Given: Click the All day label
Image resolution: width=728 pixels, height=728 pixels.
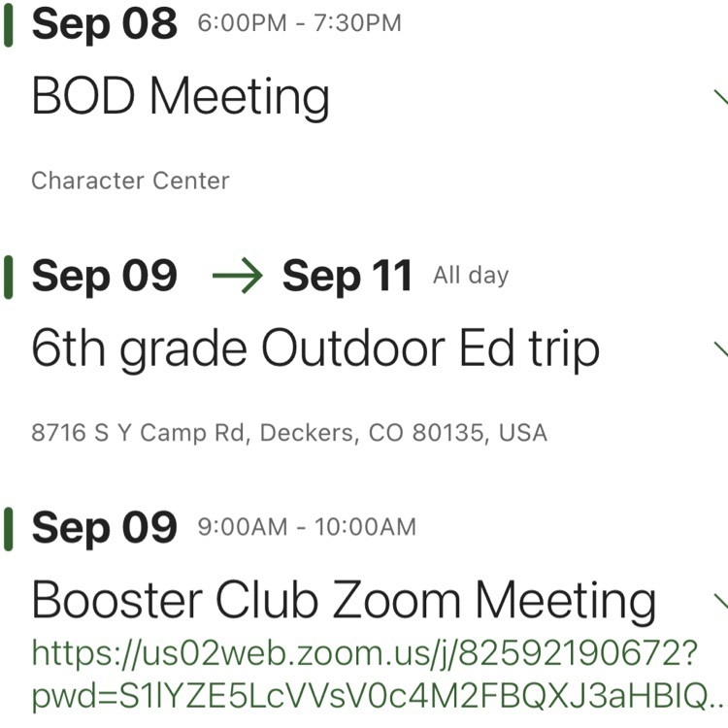Looking at the screenshot, I should 471,276.
